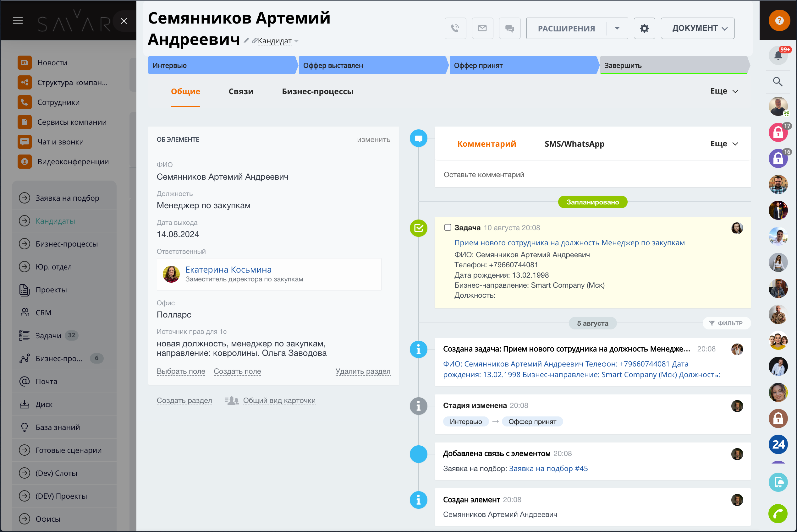Open the chat bubbles icon in header
Screen dimensions: 797x532
point(509,28)
